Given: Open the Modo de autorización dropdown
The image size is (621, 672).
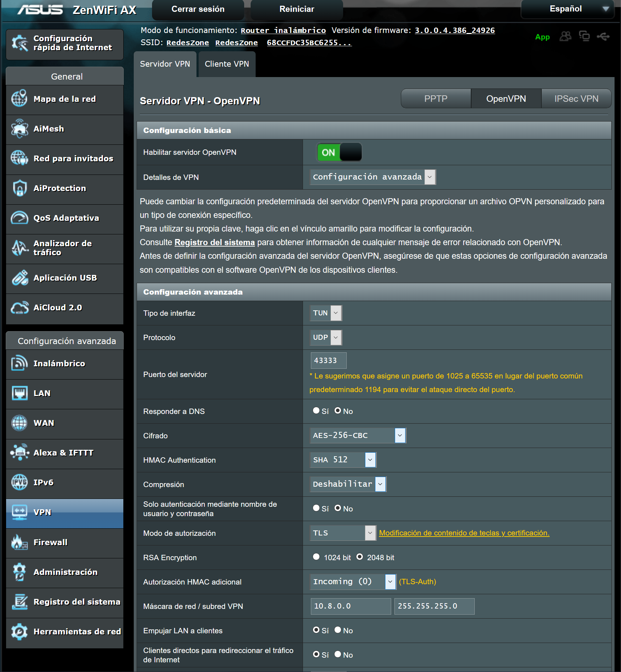Looking at the screenshot, I should point(343,533).
